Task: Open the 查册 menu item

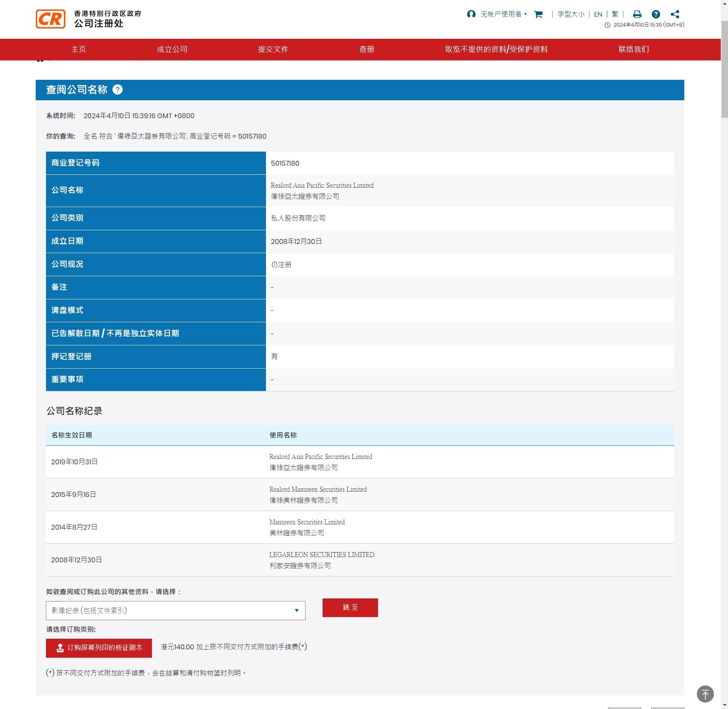Action: click(x=367, y=49)
